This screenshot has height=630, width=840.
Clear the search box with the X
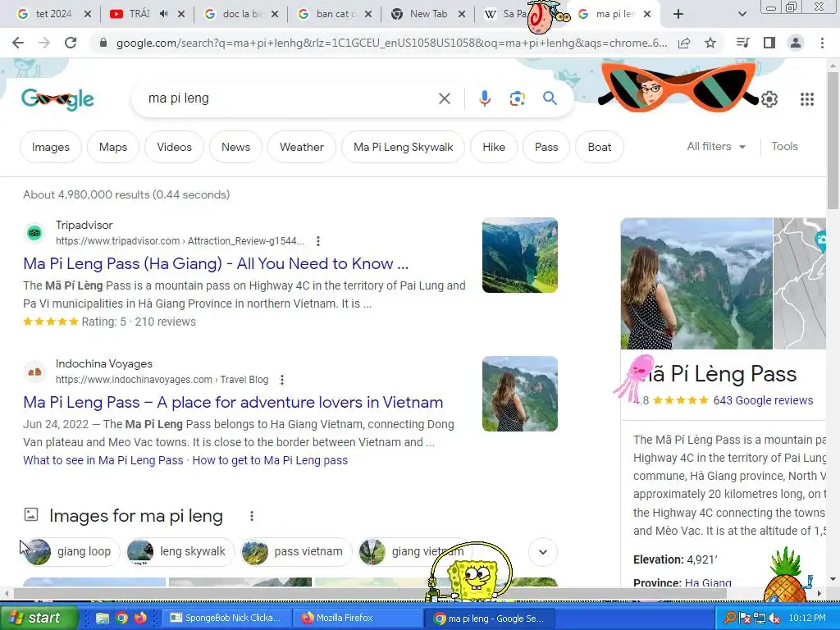click(x=444, y=98)
